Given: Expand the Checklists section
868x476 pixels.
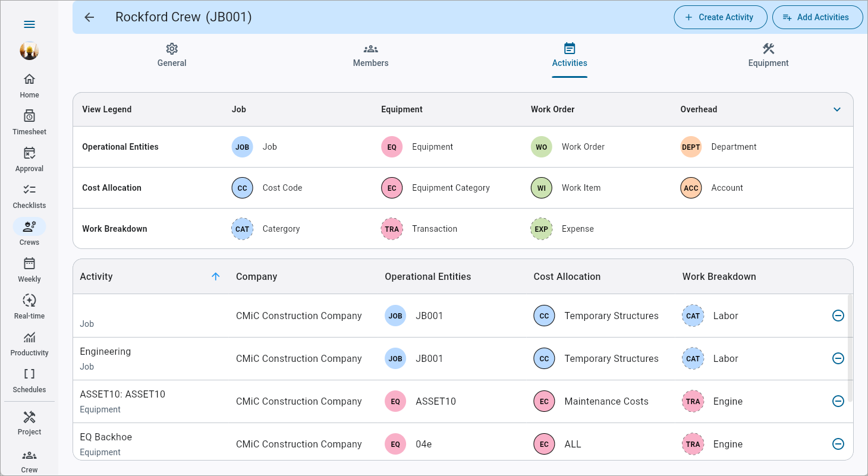Looking at the screenshot, I should (x=29, y=196).
